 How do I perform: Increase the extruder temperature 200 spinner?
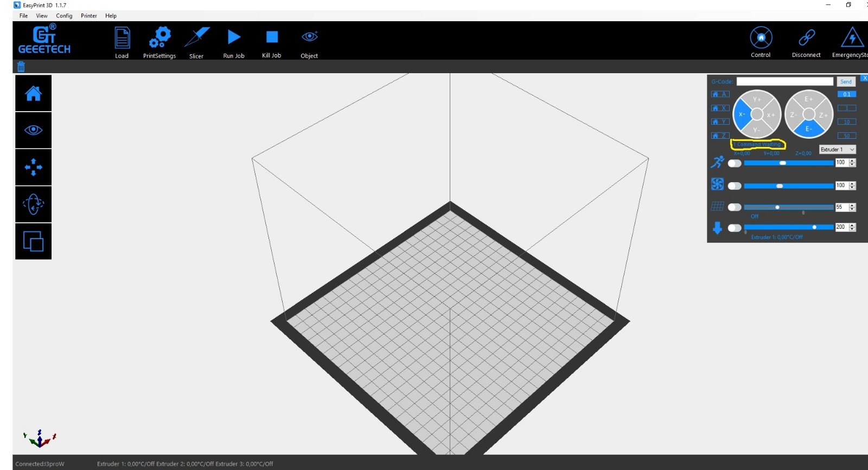pos(852,225)
